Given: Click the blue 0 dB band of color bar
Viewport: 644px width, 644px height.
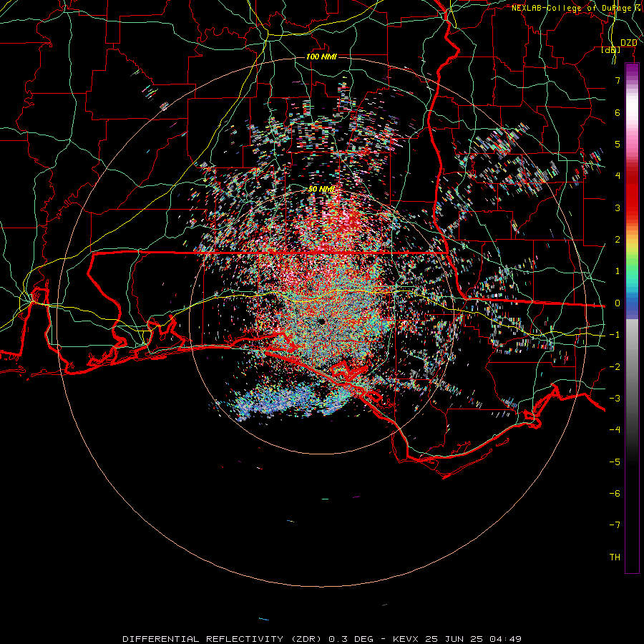Looking at the screenshot, I should (x=632, y=303).
